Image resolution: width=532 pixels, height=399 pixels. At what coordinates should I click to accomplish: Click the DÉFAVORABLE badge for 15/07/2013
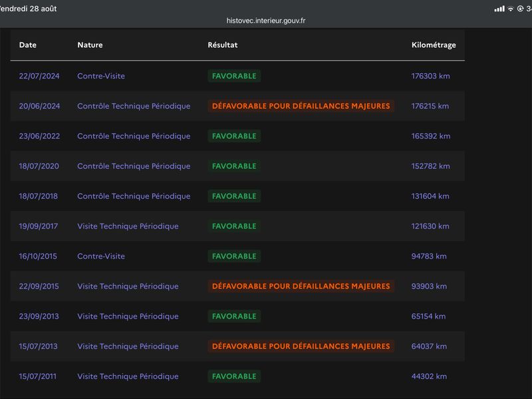301,346
